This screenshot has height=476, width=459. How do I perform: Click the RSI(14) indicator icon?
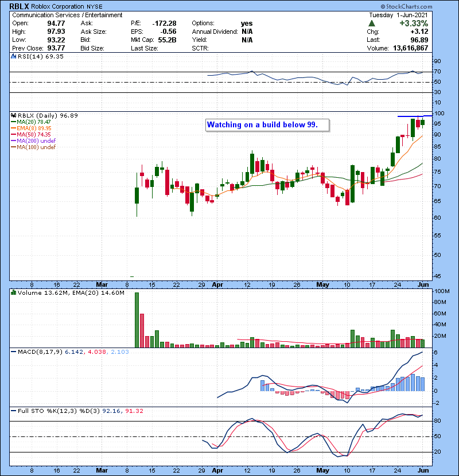13,56
